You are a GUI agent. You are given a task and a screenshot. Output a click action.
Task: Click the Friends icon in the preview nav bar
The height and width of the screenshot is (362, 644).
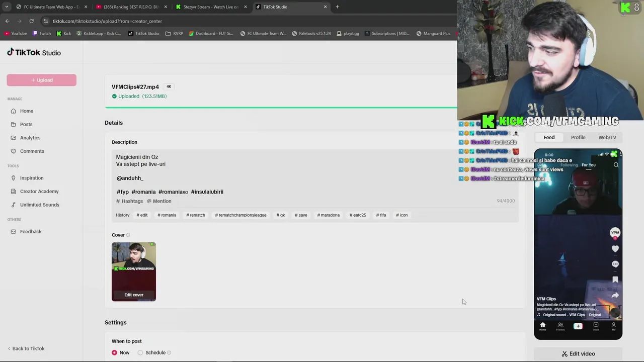(x=560, y=327)
